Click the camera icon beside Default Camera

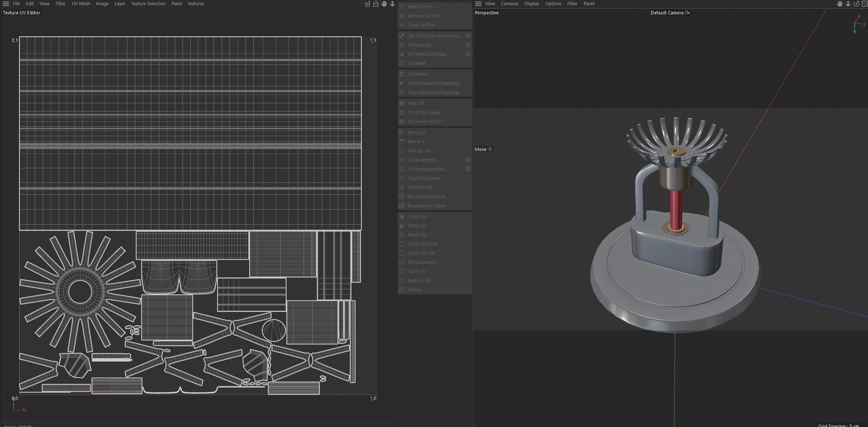coord(687,13)
